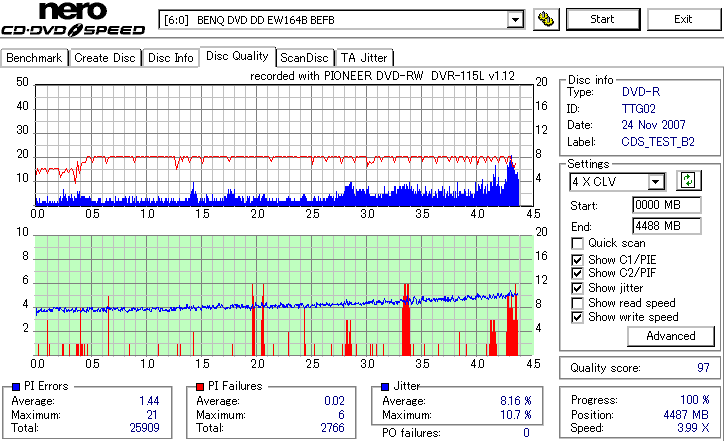Open the Create Disc tab
Image resolution: width=724 pixels, height=441 pixels.
pyautogui.click(x=105, y=58)
